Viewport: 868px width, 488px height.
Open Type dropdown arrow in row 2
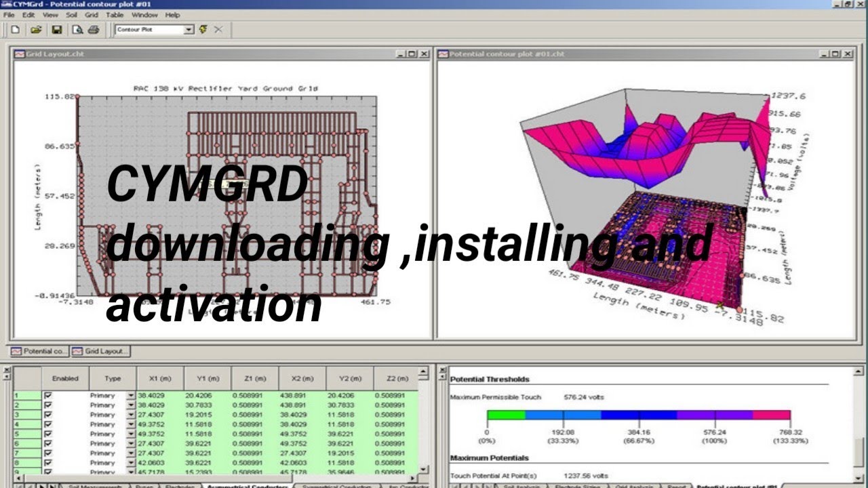(x=131, y=405)
